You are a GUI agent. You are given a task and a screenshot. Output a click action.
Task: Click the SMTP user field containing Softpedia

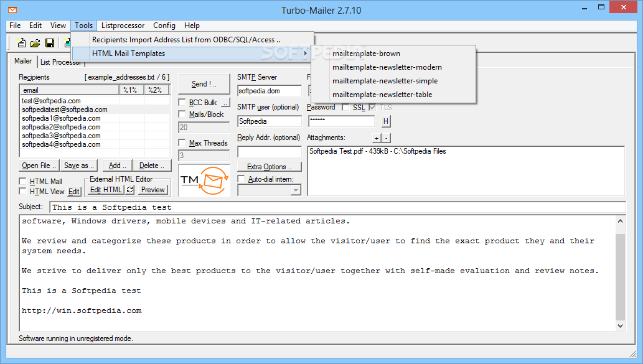pos(270,121)
